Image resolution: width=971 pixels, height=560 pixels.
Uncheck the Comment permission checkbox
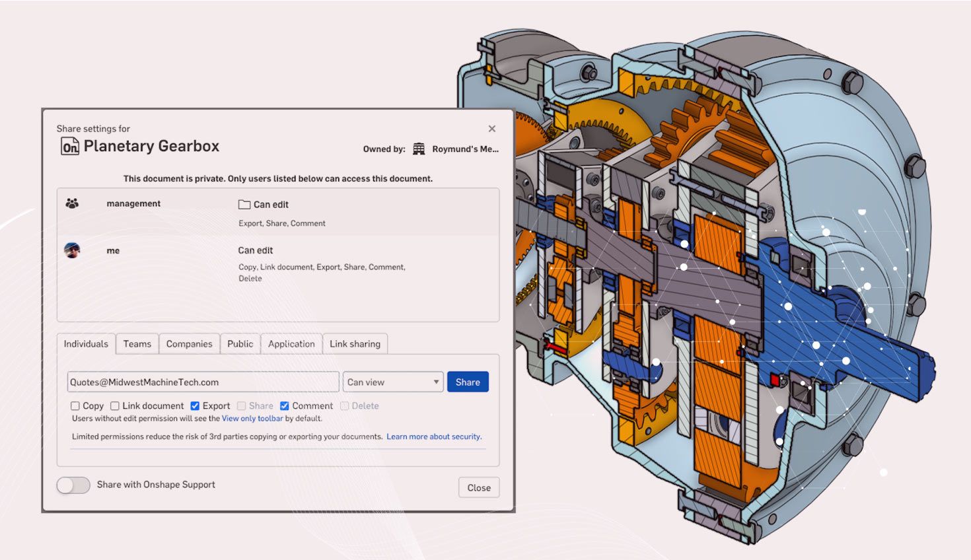(x=285, y=406)
